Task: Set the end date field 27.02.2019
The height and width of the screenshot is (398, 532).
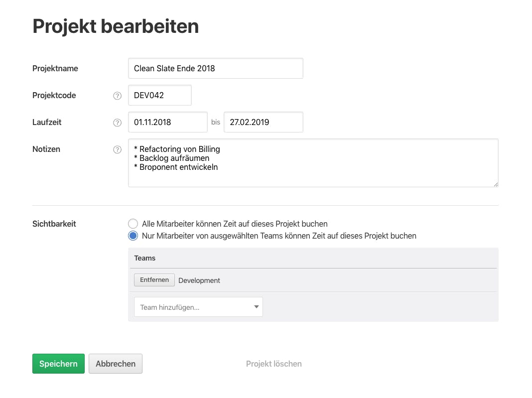Action: coord(264,122)
